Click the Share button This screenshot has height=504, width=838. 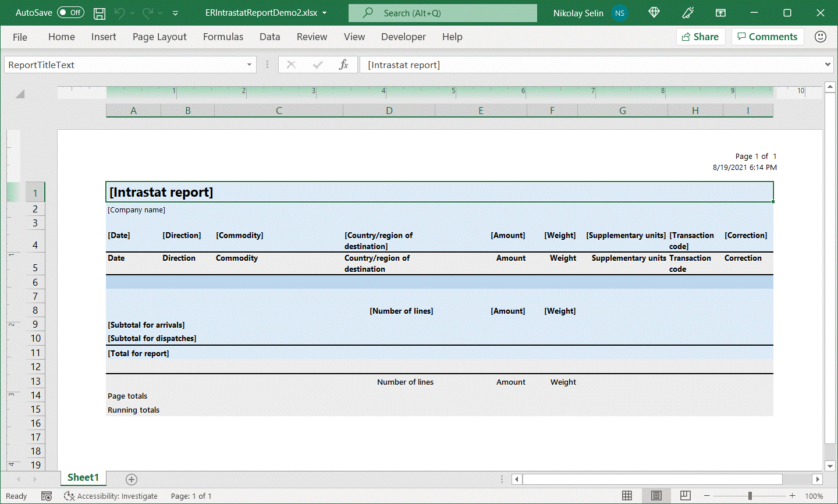coord(701,36)
